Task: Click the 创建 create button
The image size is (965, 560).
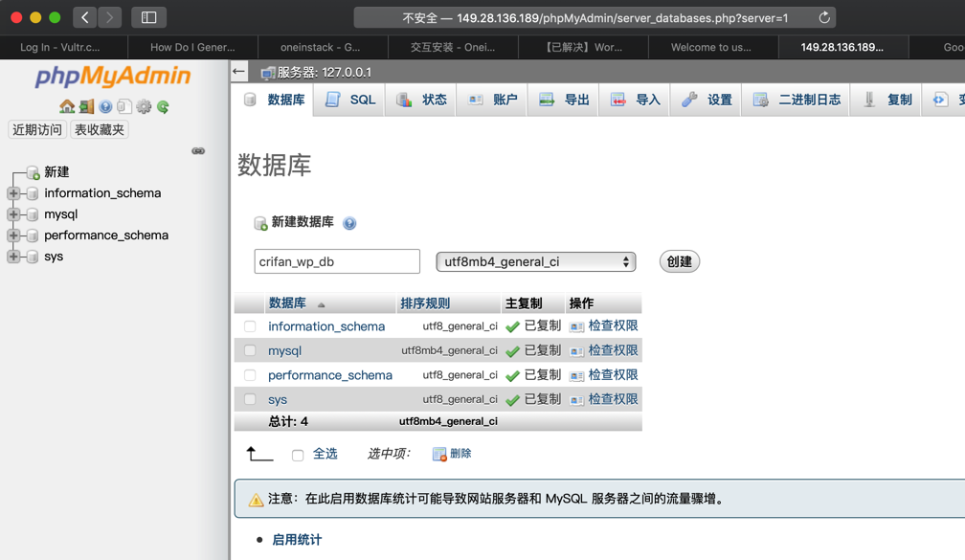Action: [x=680, y=261]
